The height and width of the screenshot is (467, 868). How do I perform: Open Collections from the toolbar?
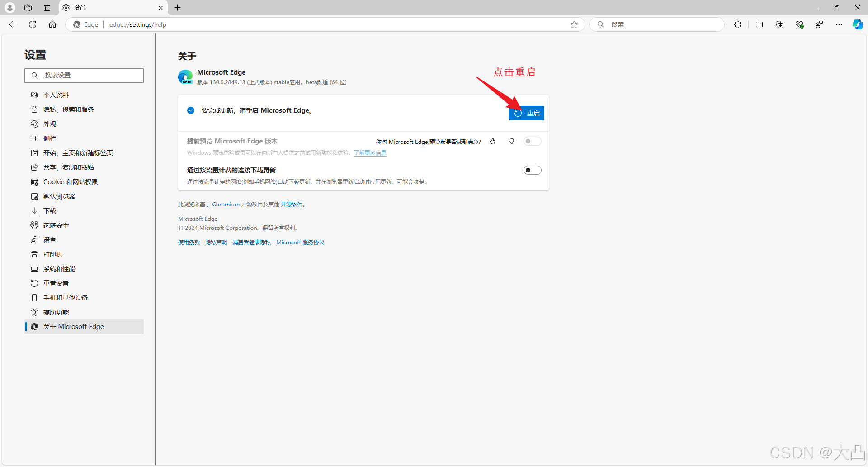click(x=779, y=24)
